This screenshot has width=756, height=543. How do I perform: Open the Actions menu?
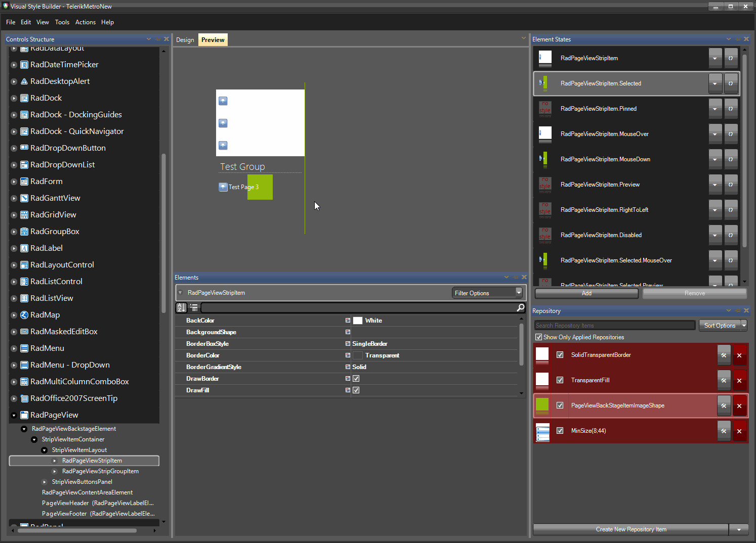point(86,22)
